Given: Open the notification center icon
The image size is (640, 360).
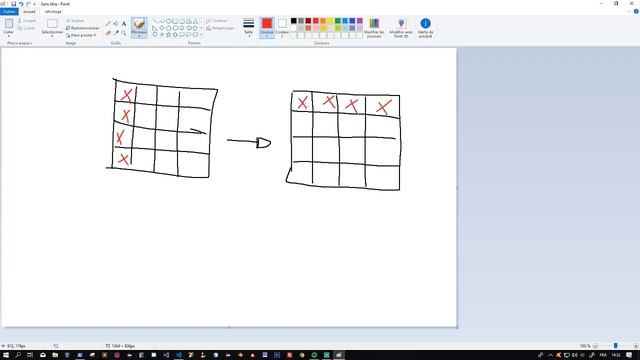Looking at the screenshot, I should [x=629, y=355].
